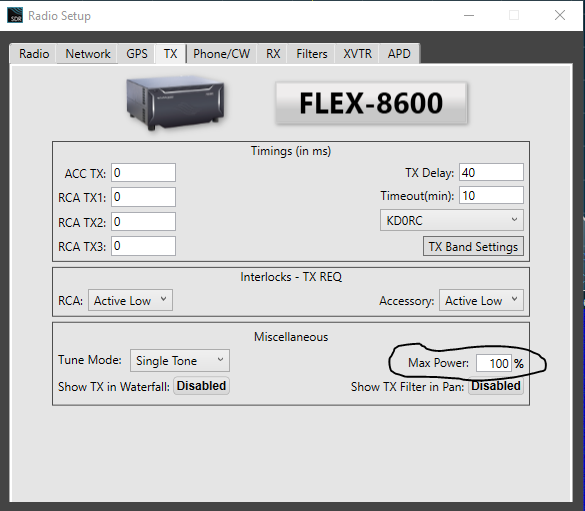This screenshot has height=511, width=585.
Task: Open the RCA interlock Active Low dropdown
Action: click(x=130, y=300)
